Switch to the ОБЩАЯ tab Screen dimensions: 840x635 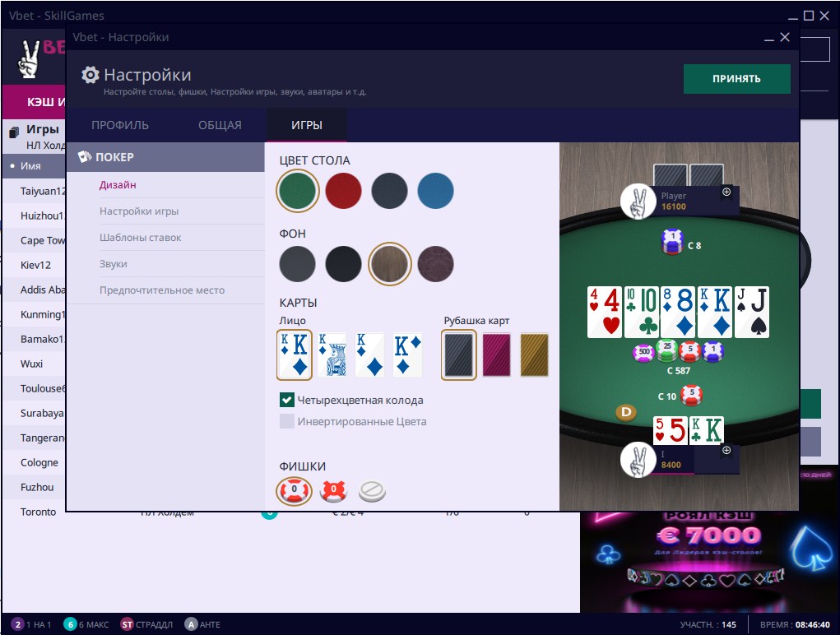(x=220, y=125)
